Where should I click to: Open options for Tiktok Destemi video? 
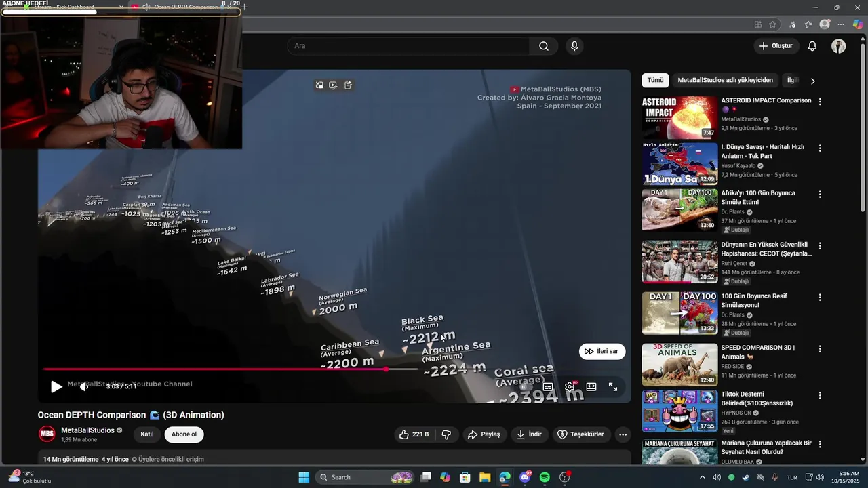coord(820,394)
